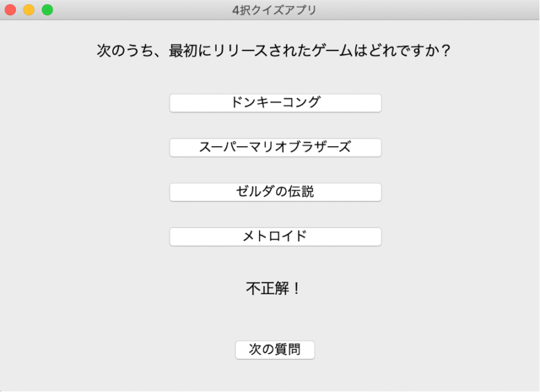The height and width of the screenshot is (392, 540).
Task: Pick the ゼルダの伝説 answer option
Action: pyautogui.click(x=275, y=192)
